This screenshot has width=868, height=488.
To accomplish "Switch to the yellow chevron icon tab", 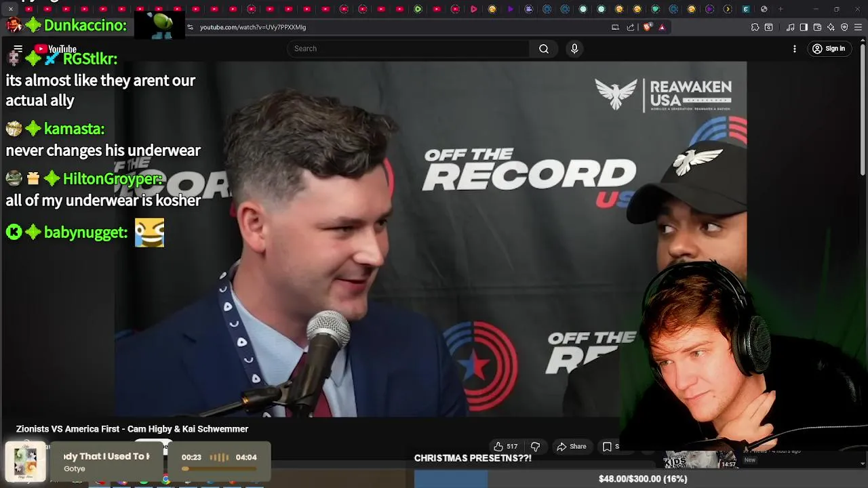I will (x=728, y=9).
